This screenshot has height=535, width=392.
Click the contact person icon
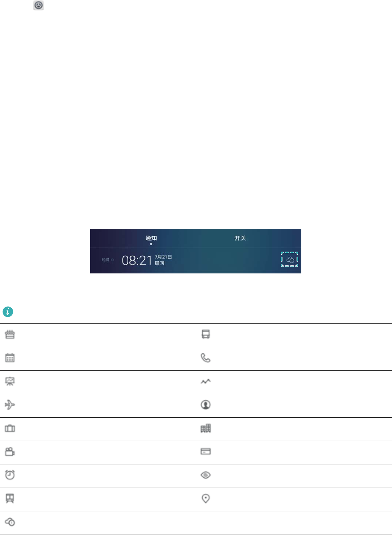coord(206,405)
